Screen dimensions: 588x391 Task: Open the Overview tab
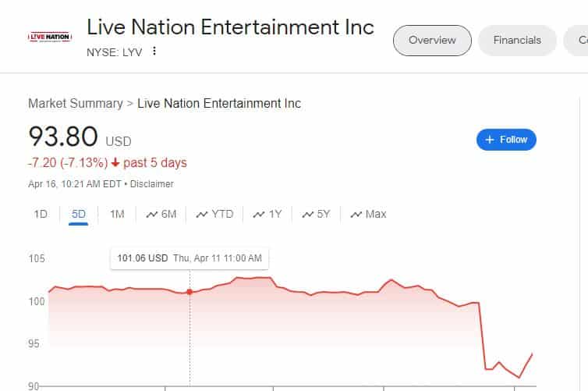click(432, 41)
